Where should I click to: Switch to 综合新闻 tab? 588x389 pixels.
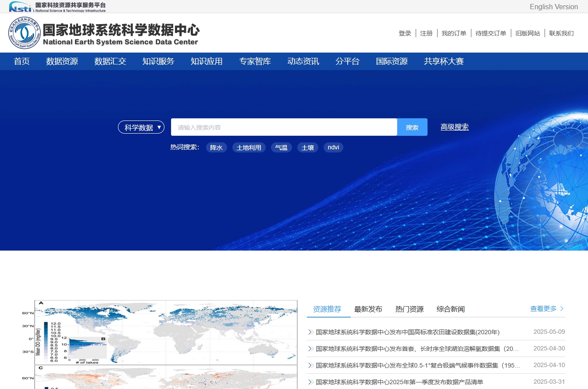(451, 309)
